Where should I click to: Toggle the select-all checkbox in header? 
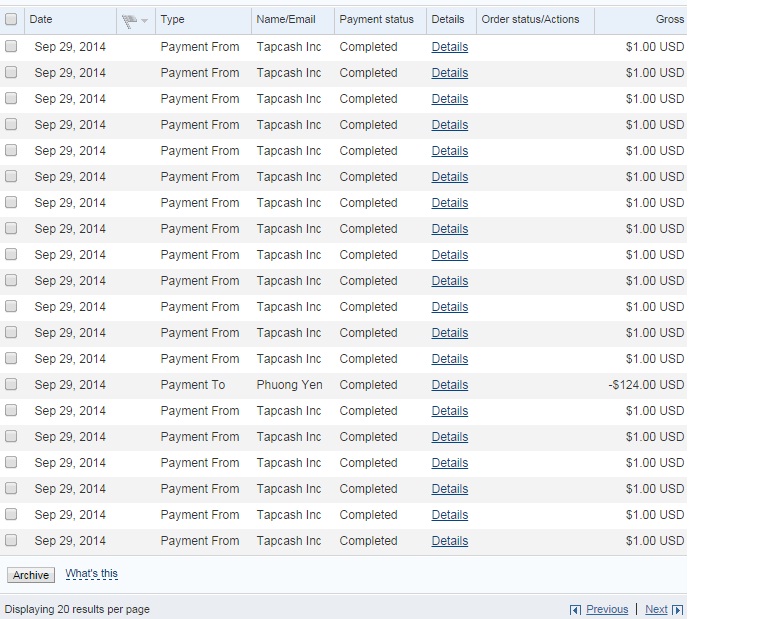(11, 19)
